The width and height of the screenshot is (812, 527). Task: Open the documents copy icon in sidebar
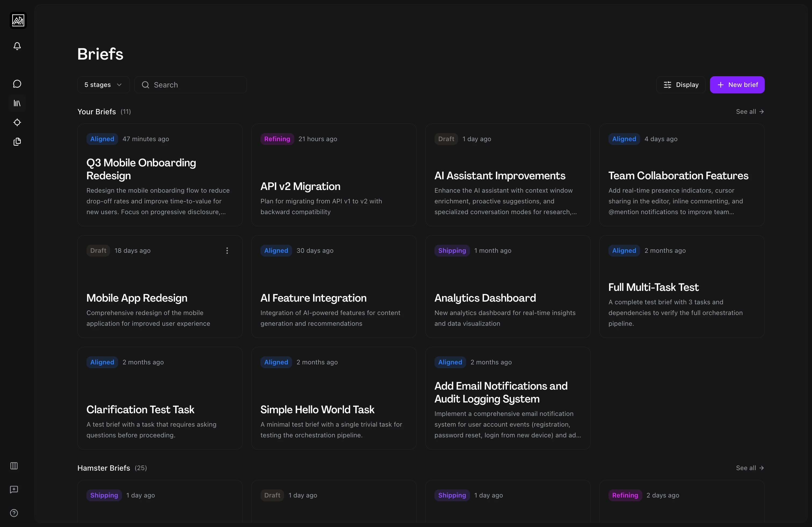[17, 142]
